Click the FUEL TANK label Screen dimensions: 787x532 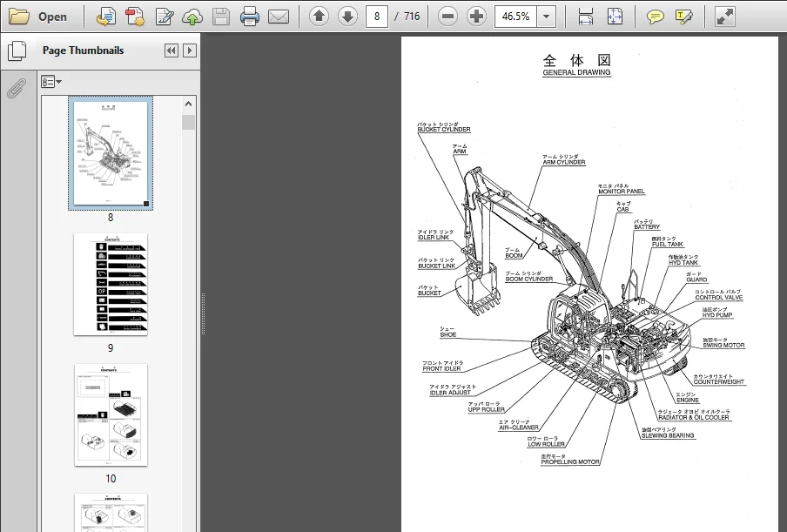[x=667, y=245]
